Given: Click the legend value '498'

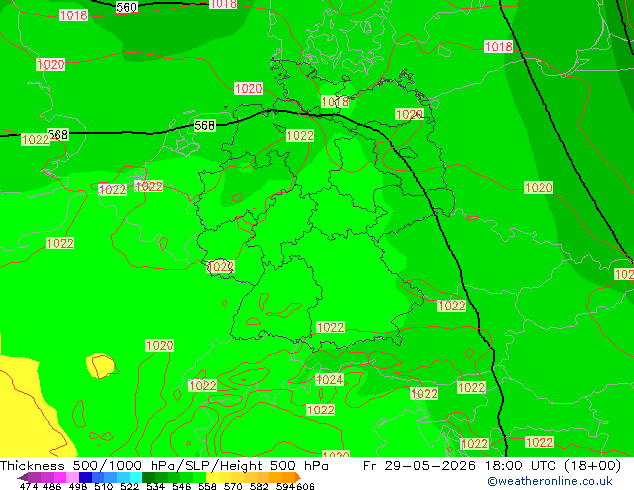Looking at the screenshot, I should 78,486.
